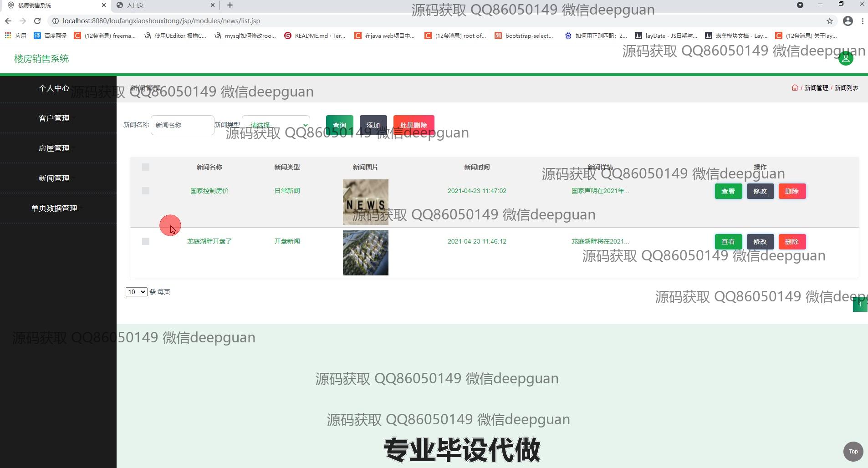Click the 新闻名称 search input field
The image size is (868, 468).
(182, 125)
